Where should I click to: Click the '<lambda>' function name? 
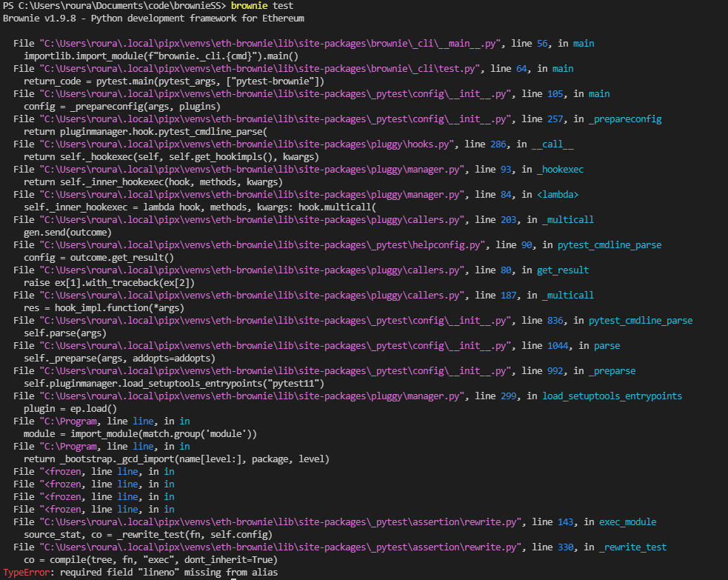tap(558, 194)
